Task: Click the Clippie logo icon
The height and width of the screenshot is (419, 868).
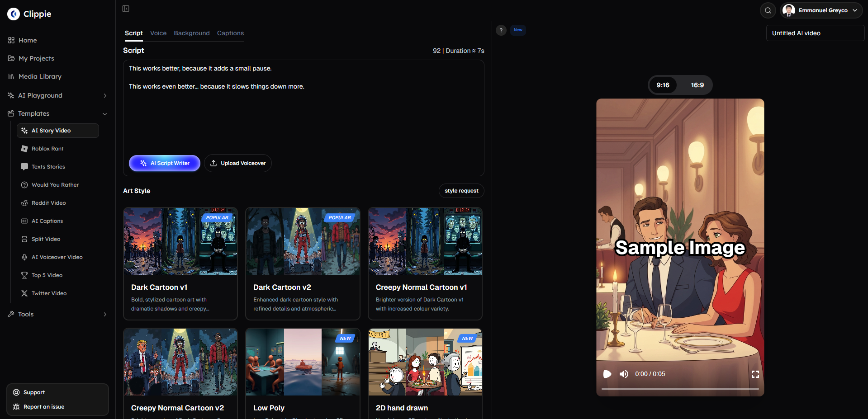Action: 14,14
